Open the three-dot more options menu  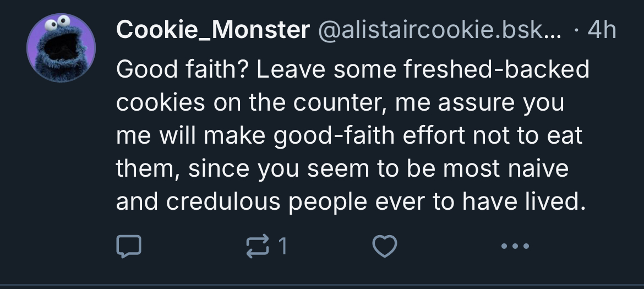(515, 246)
